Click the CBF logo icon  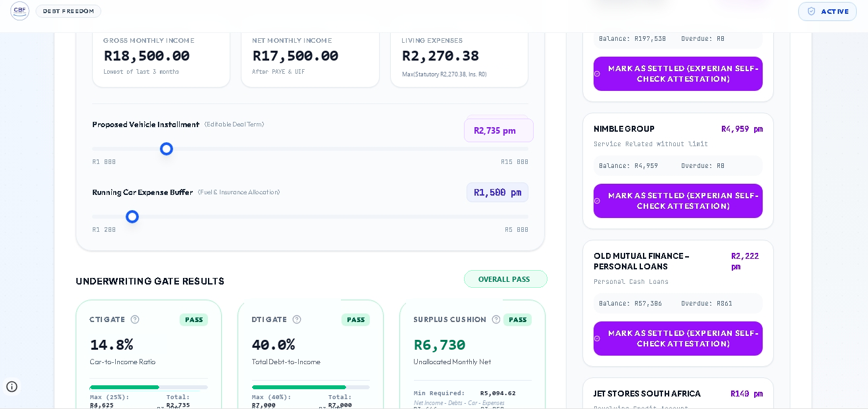(x=20, y=11)
